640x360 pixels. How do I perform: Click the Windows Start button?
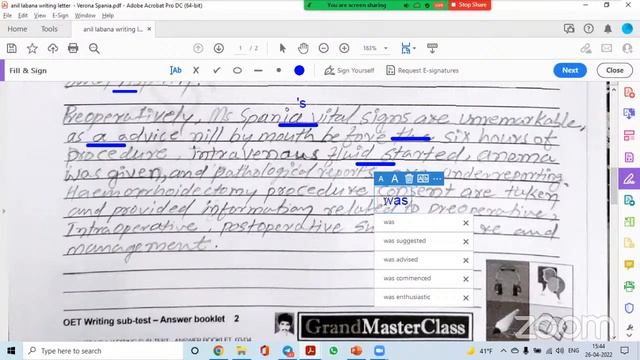pyautogui.click(x=11, y=351)
